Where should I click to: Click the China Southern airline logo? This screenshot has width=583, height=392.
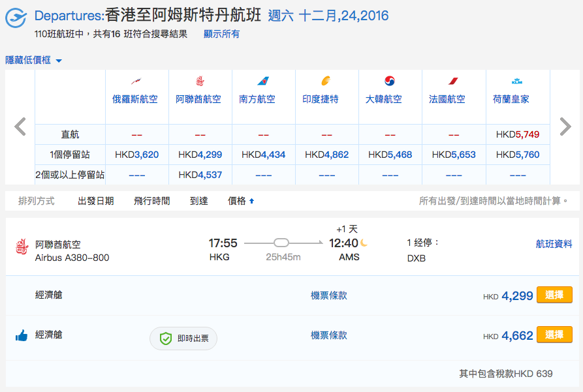[x=263, y=81]
